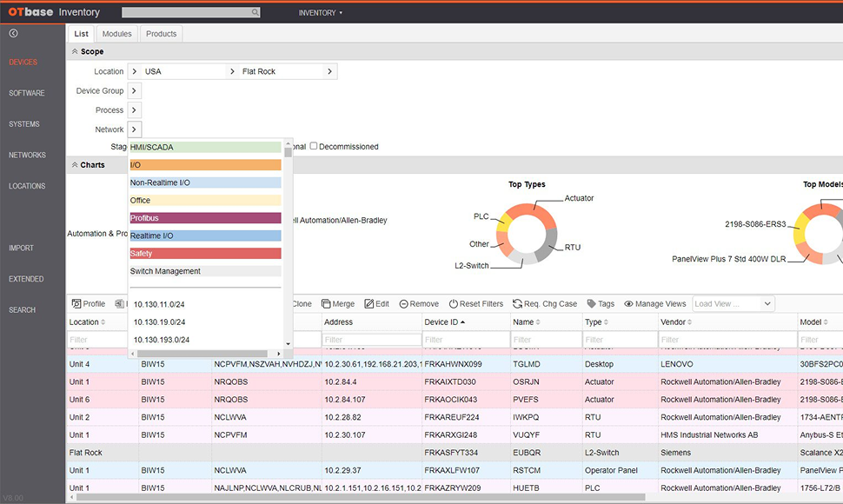The width and height of the screenshot is (843, 504).
Task: Select device row FRKASFYT334
Action: click(455, 453)
